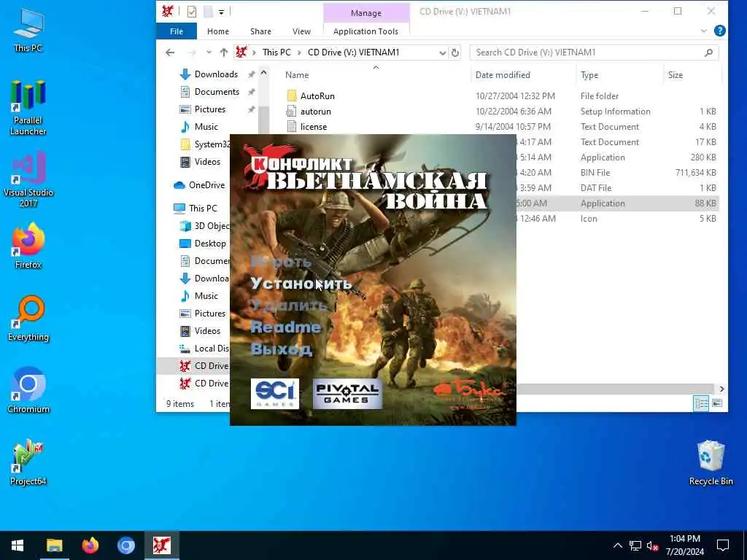This screenshot has height=560, width=747.
Task: Open Firefox desktop shortcut
Action: [28, 246]
